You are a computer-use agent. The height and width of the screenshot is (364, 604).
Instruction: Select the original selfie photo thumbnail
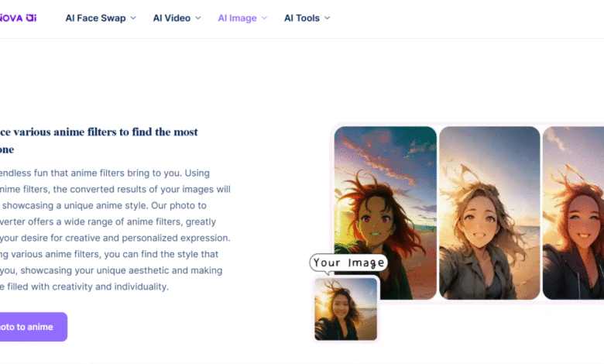345,308
